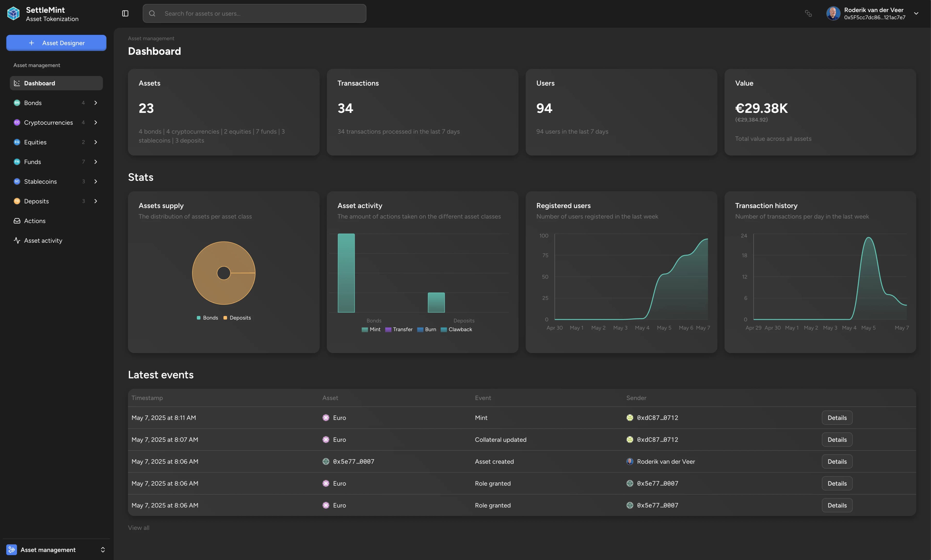Click the Asset Designer button

tap(56, 43)
